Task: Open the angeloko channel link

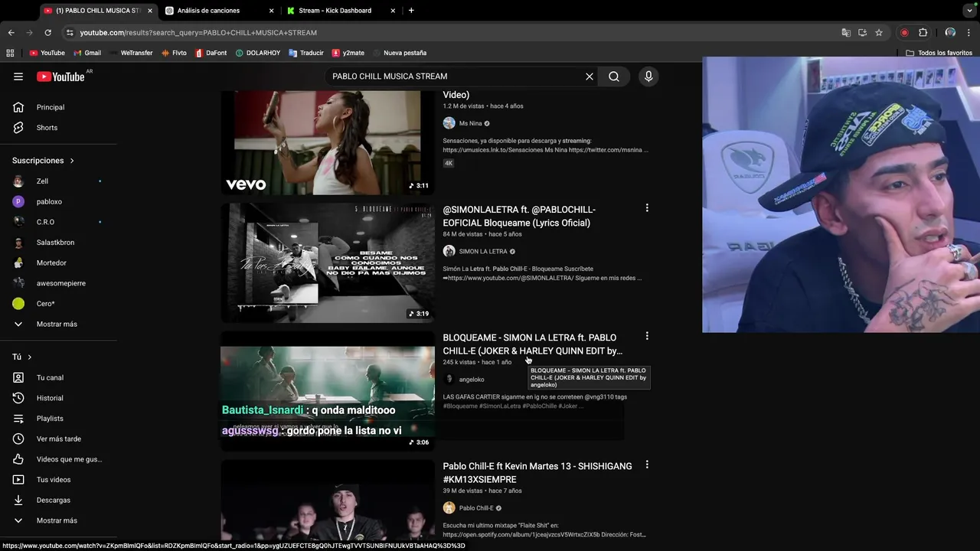Action: tap(472, 380)
